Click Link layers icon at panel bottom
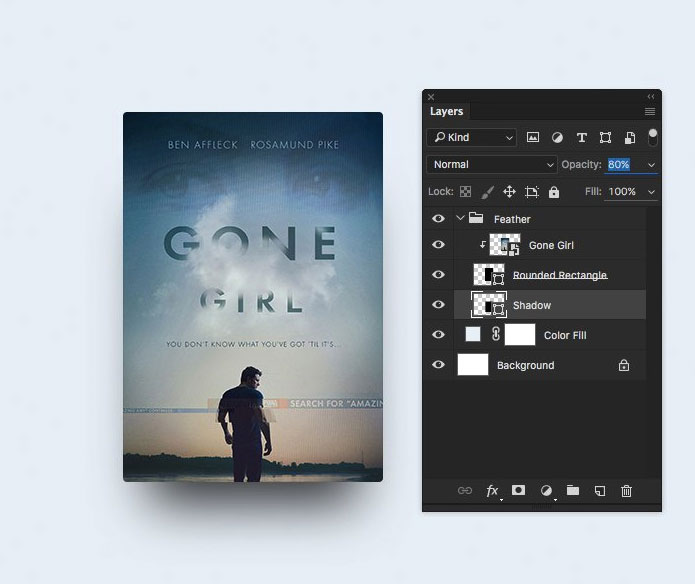Viewport: 695px width, 584px height. point(465,491)
